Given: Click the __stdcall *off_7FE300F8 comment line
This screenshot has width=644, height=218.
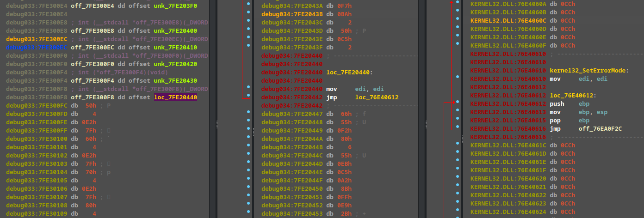Looking at the screenshot, I should click(x=139, y=89).
